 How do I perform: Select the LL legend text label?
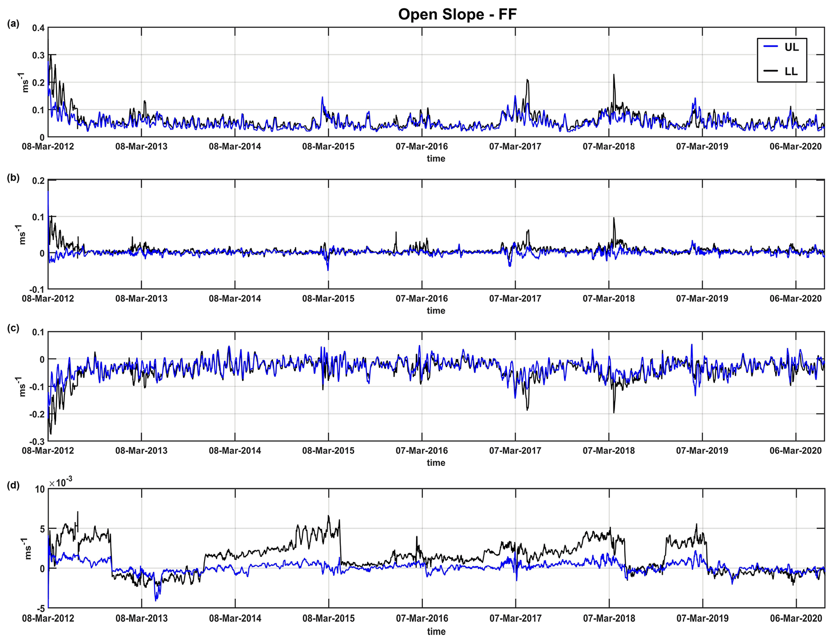(791, 72)
